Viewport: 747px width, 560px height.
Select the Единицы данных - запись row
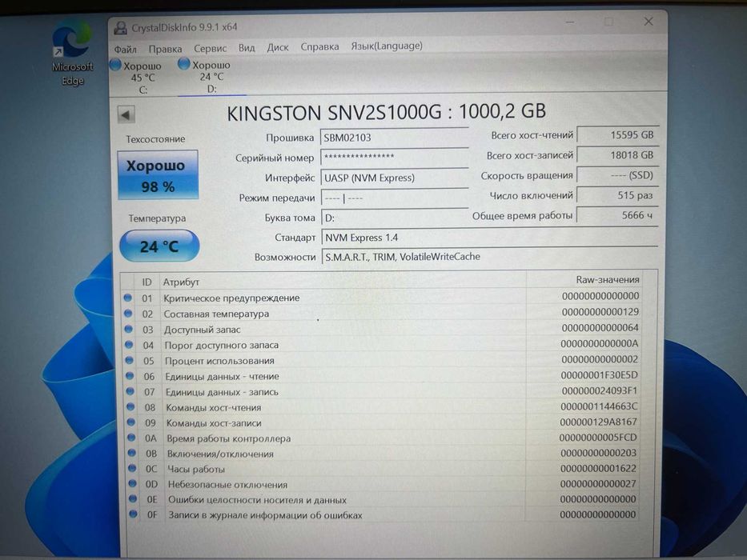coord(381,392)
